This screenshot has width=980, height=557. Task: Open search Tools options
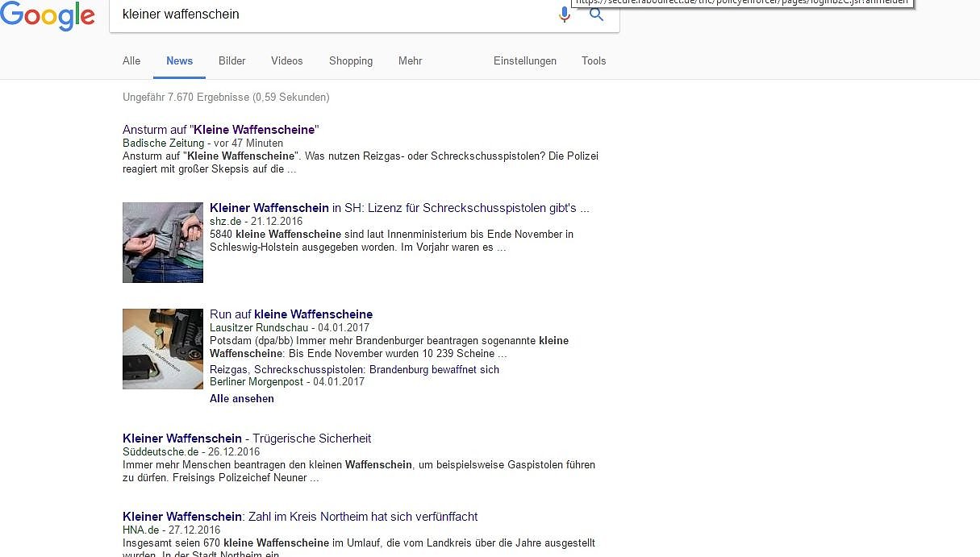pos(593,61)
